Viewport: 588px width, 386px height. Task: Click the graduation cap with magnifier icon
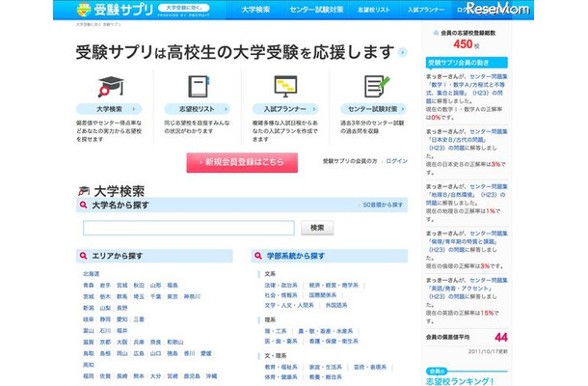(x=110, y=86)
